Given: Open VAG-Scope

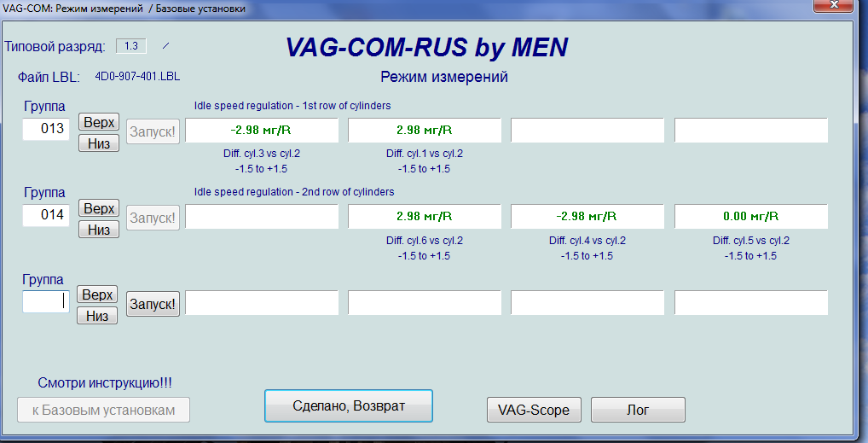Looking at the screenshot, I should coord(534,410).
